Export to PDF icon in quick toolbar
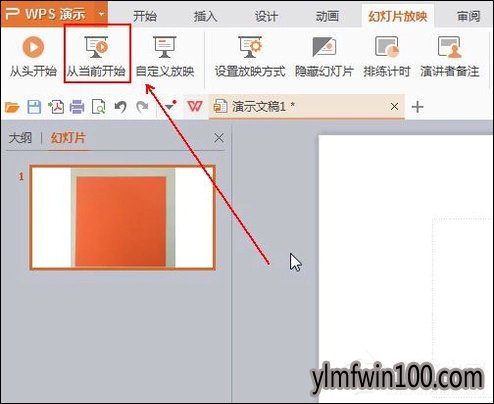 (56, 107)
